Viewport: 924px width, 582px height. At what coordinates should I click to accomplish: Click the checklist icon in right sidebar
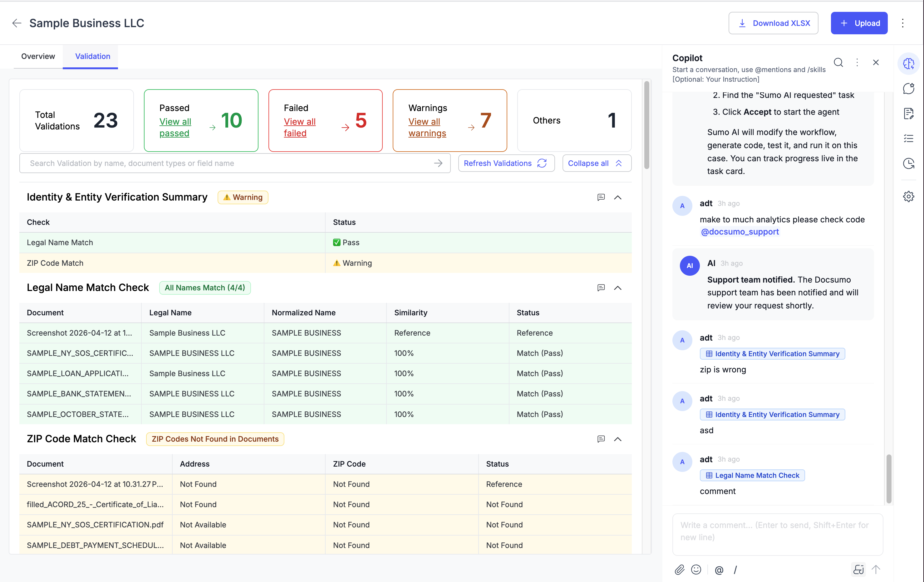click(x=908, y=138)
